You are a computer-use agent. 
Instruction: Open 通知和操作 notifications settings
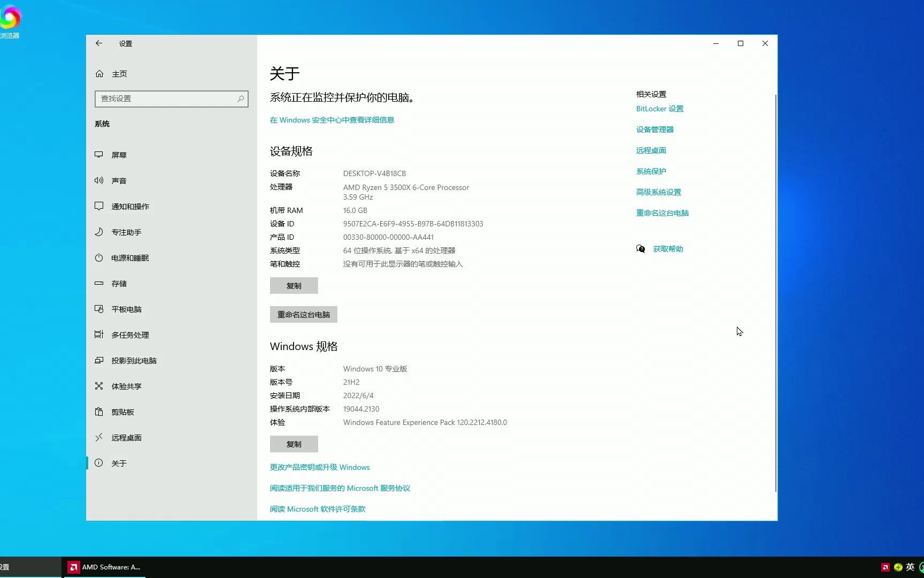(x=171, y=206)
